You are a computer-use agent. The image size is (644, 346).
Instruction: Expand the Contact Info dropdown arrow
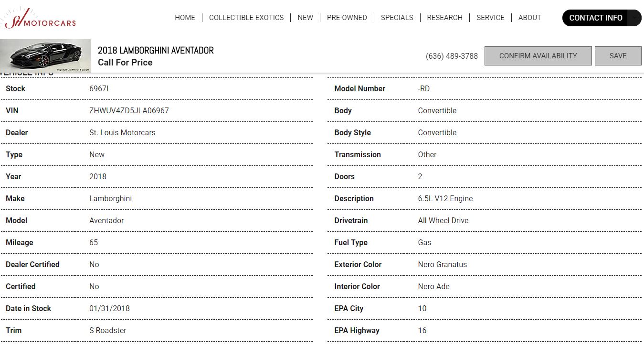point(634,18)
